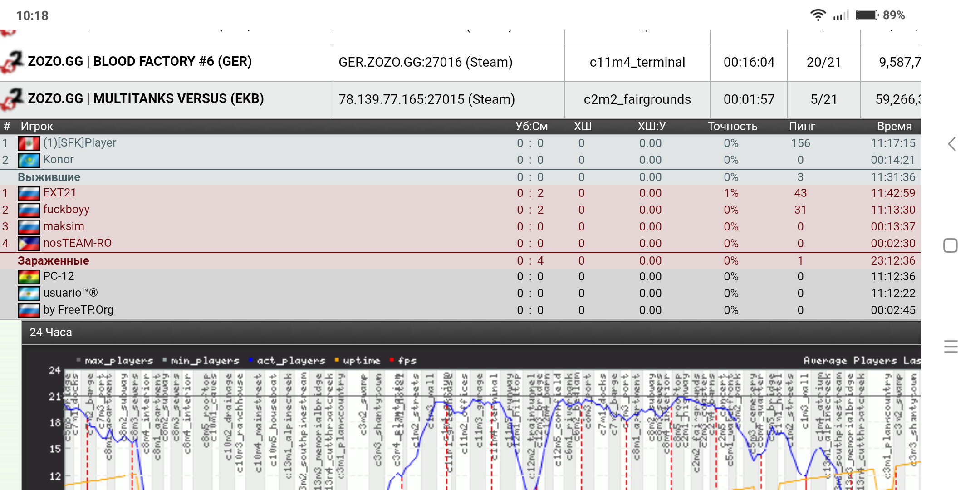Click the 24 Часа graph header

51,332
